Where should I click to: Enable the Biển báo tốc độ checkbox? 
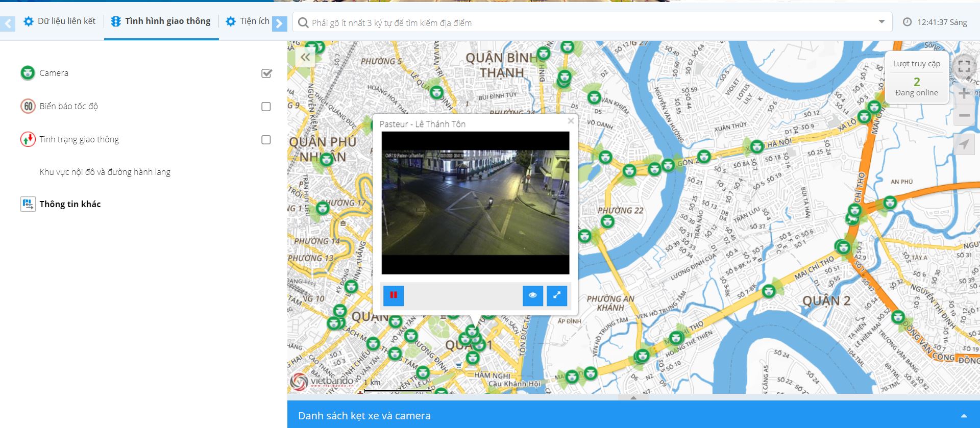(x=266, y=107)
